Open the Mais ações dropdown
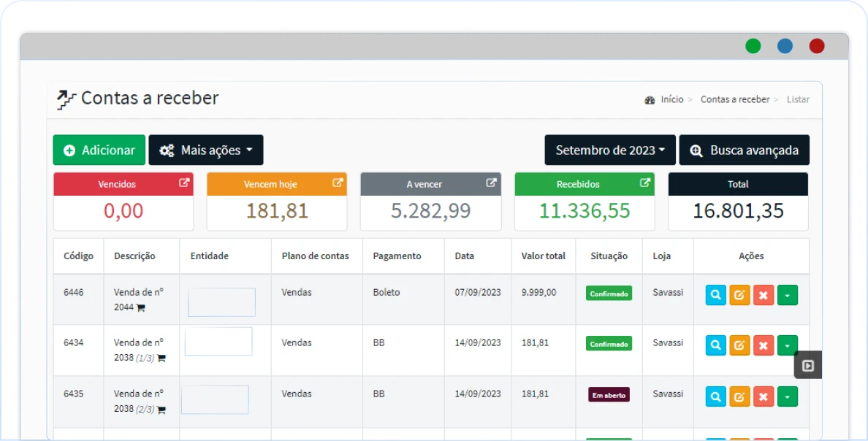 [206, 150]
